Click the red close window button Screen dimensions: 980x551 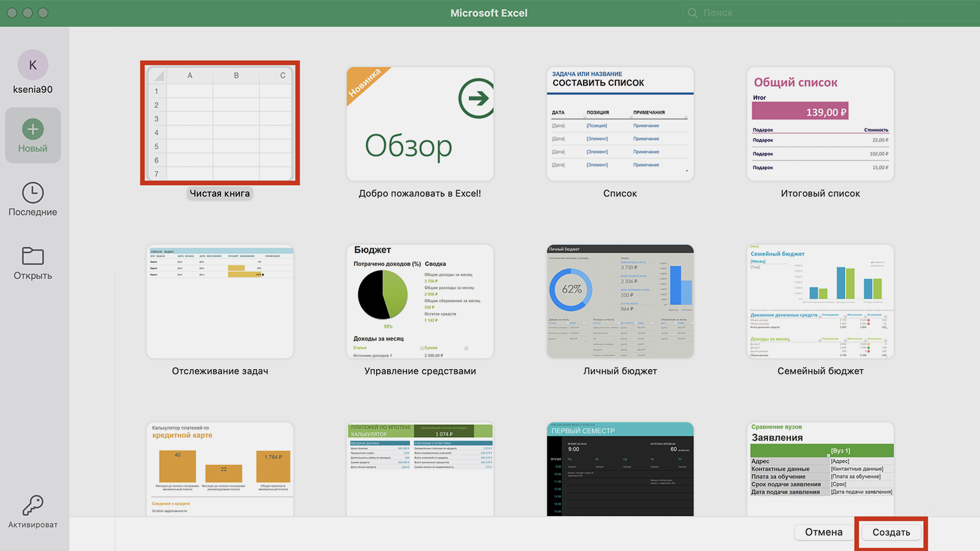pyautogui.click(x=12, y=13)
